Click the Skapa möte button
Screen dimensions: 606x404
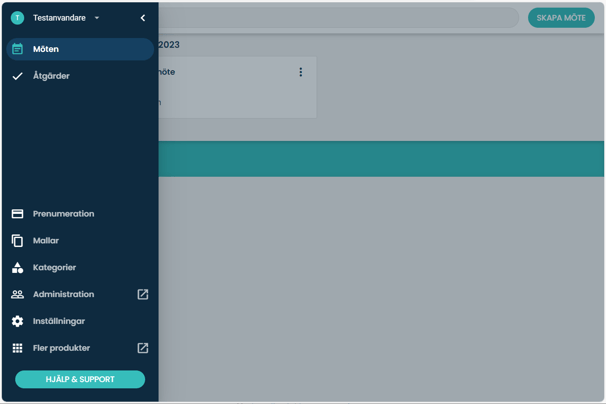(561, 18)
